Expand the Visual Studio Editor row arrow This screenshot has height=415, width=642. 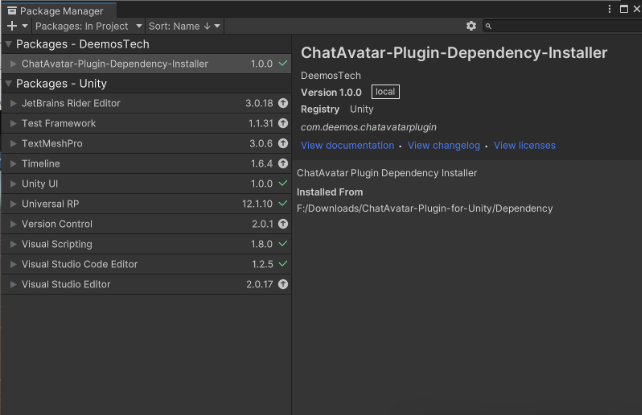[13, 284]
